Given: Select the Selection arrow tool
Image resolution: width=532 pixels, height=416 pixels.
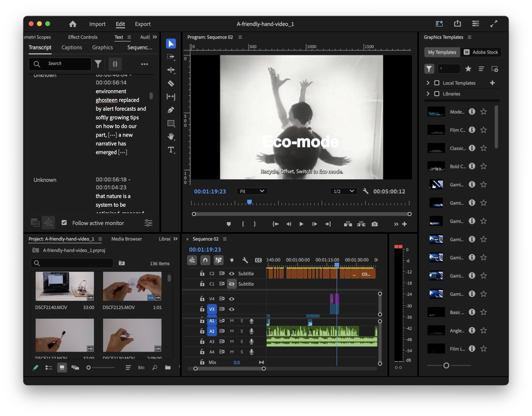Looking at the screenshot, I should coord(171,44).
